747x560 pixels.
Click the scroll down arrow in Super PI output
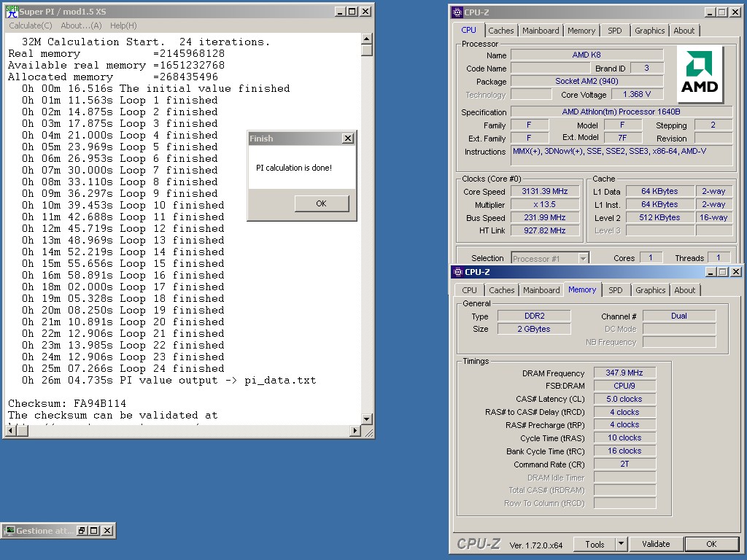click(x=366, y=419)
